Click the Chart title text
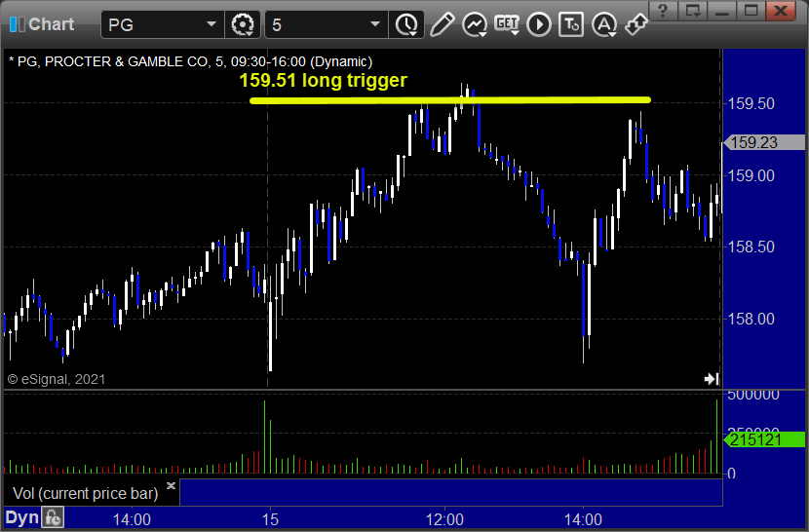Screen dimensions: 809x532 (51, 24)
